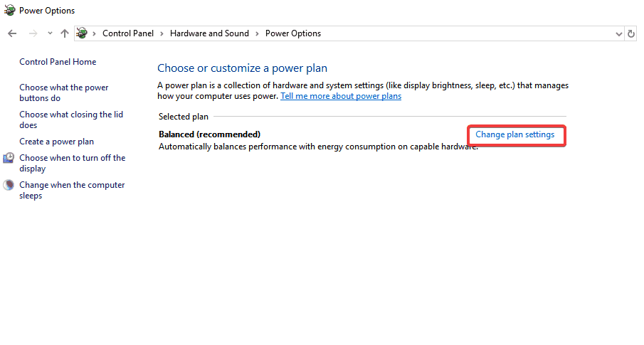Image resolution: width=644 pixels, height=345 pixels.
Task: Open the recent locations dropdown arrow
Action: (x=50, y=33)
